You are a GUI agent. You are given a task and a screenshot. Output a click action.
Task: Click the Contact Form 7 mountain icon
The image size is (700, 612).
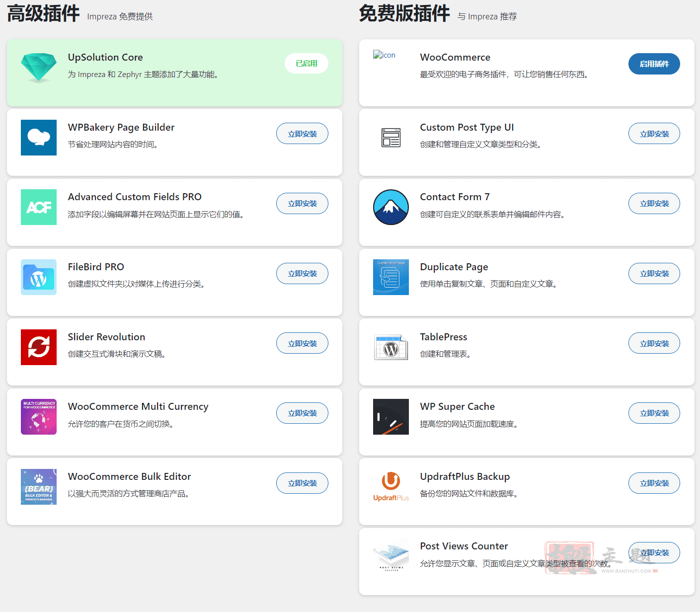pos(391,207)
